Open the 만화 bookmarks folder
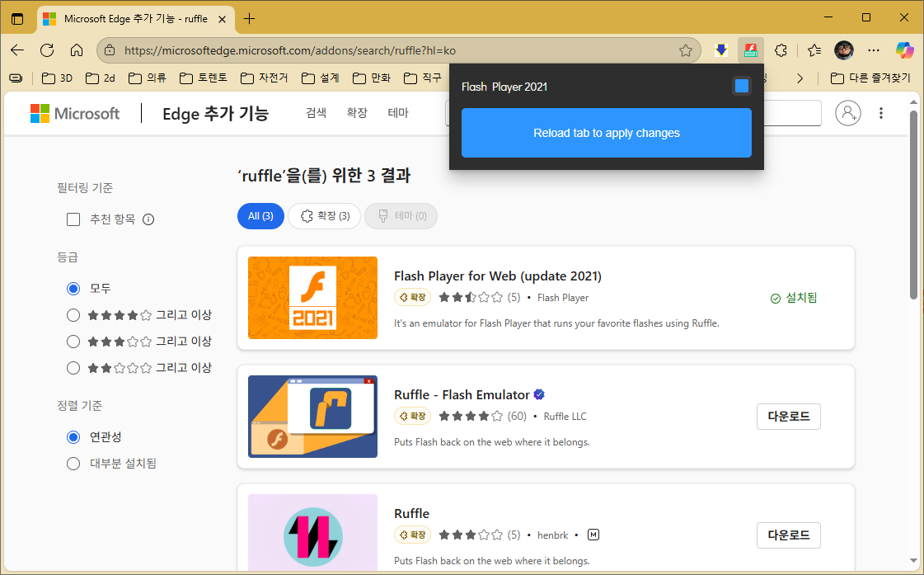 click(371, 78)
